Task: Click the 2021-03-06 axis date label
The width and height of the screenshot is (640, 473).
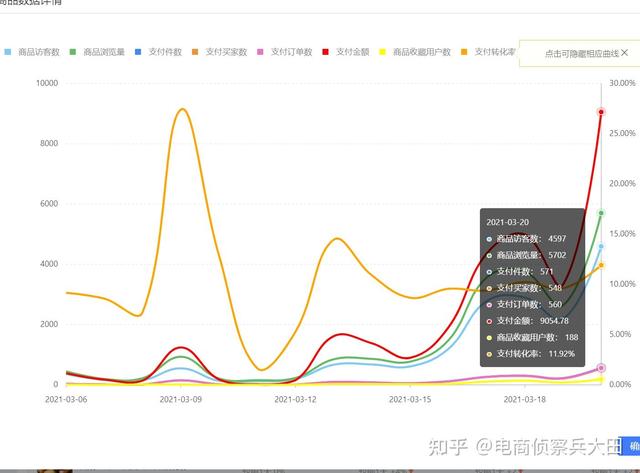Action: point(66,399)
